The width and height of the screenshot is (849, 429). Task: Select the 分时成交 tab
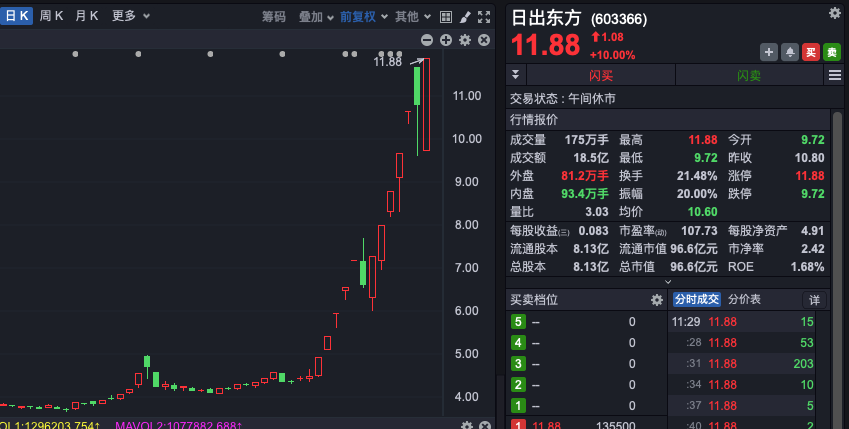coord(697,300)
